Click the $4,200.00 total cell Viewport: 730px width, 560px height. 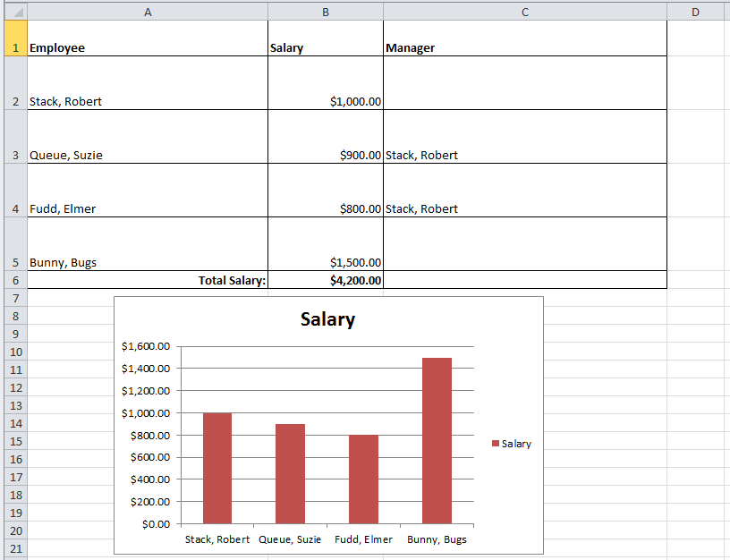[325, 280]
